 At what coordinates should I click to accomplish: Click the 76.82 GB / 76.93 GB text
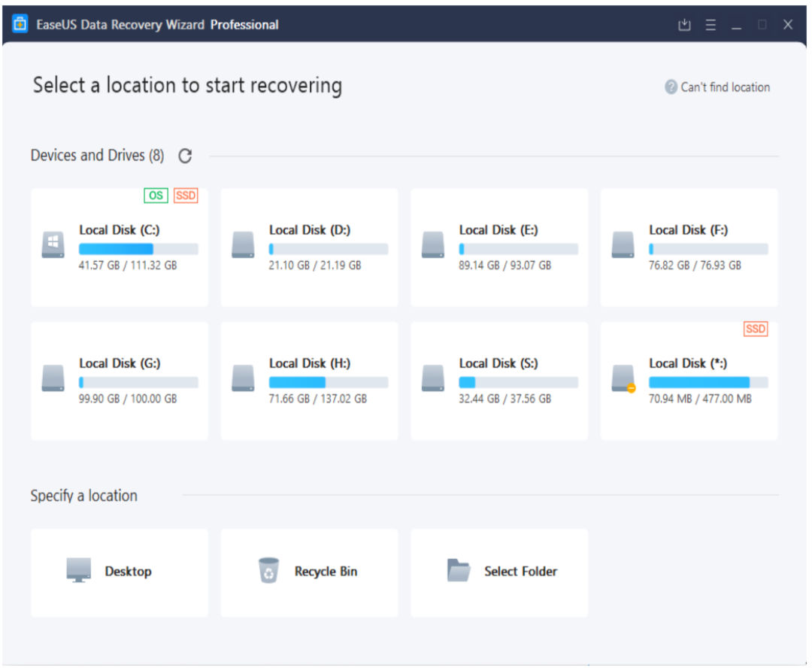pos(695,266)
